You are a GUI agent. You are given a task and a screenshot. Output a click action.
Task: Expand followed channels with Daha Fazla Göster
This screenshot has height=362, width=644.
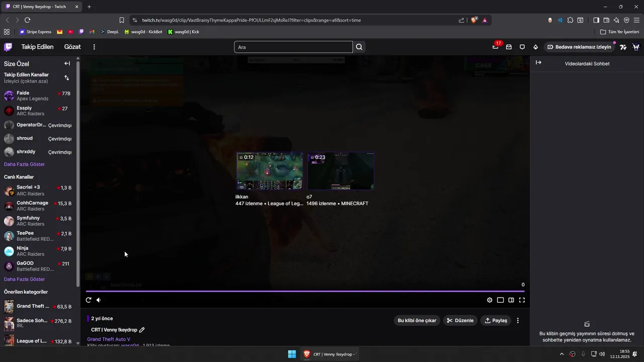click(24, 164)
